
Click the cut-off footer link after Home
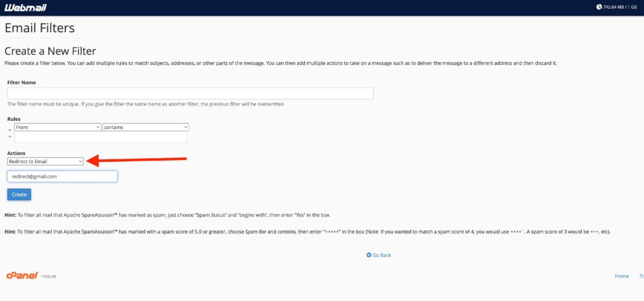[x=641, y=276]
